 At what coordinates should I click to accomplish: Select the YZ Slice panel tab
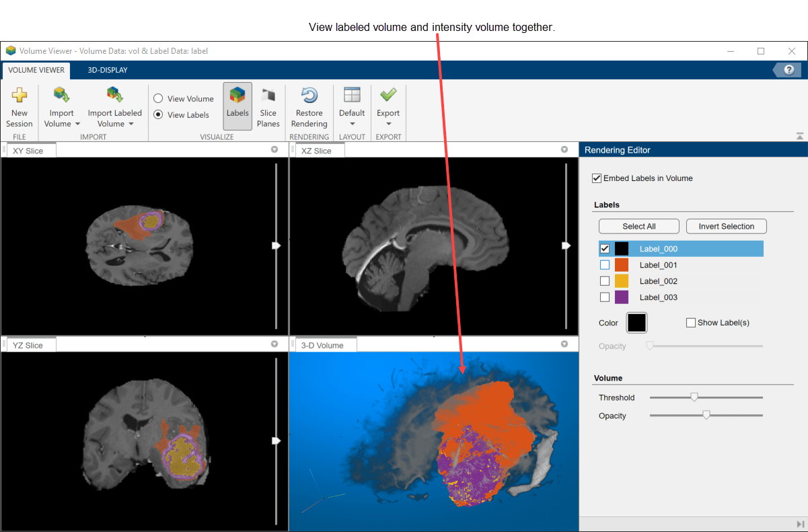coord(28,345)
